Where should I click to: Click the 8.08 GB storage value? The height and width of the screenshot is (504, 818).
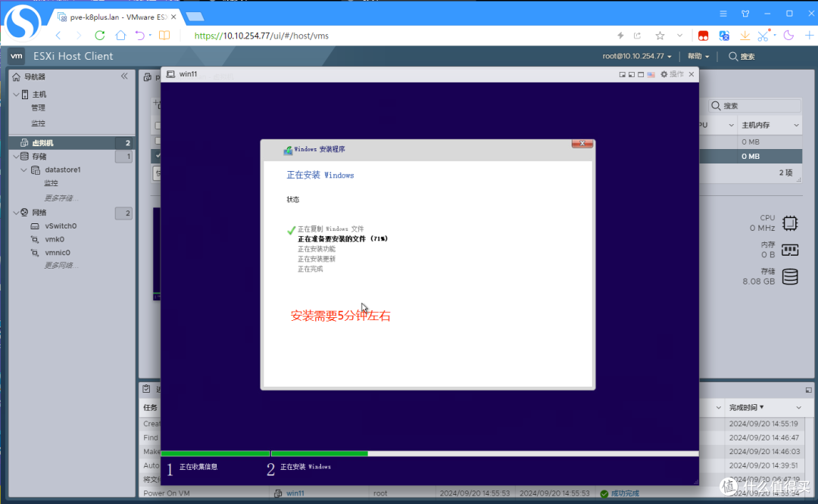pyautogui.click(x=758, y=281)
